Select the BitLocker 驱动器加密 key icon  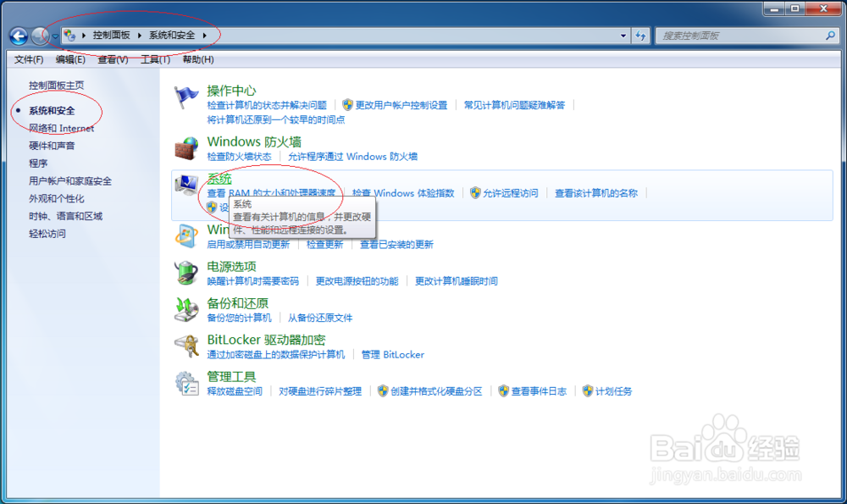tap(188, 345)
